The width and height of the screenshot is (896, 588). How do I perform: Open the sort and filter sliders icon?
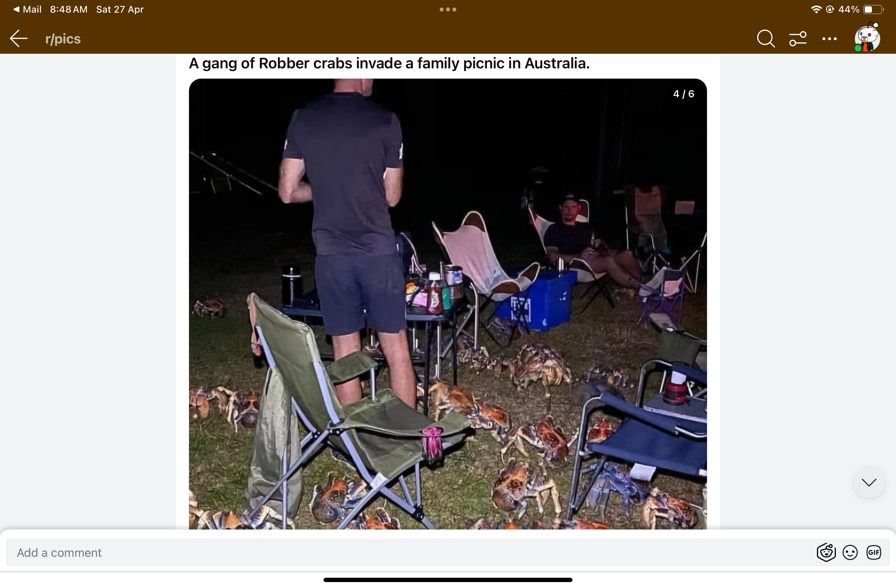click(x=798, y=39)
